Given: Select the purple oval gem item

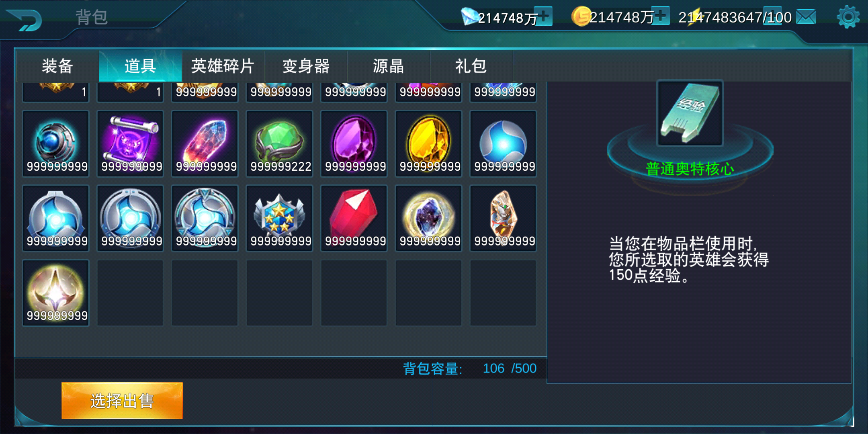Looking at the screenshot, I should (354, 144).
